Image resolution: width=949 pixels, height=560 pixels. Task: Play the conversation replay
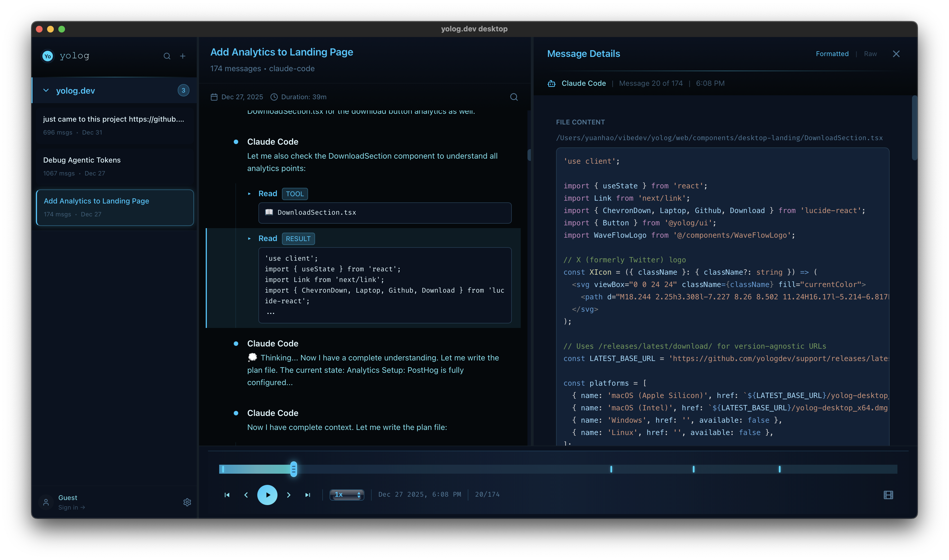tap(268, 495)
